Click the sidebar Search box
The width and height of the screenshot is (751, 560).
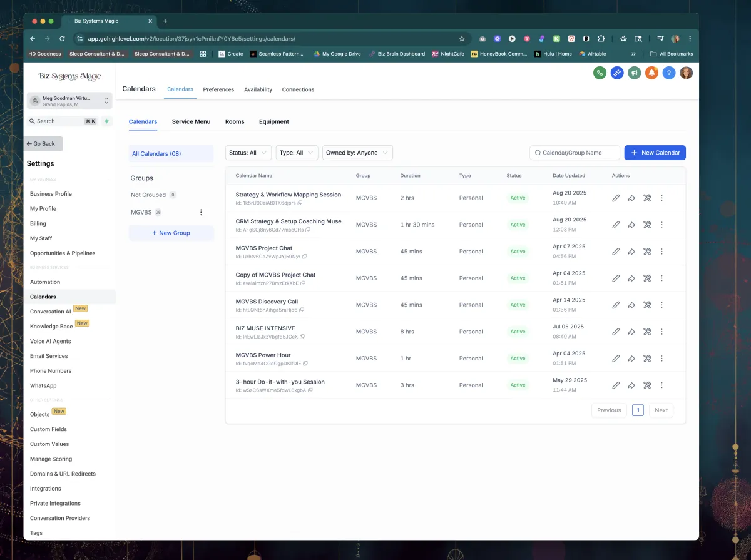(x=63, y=121)
